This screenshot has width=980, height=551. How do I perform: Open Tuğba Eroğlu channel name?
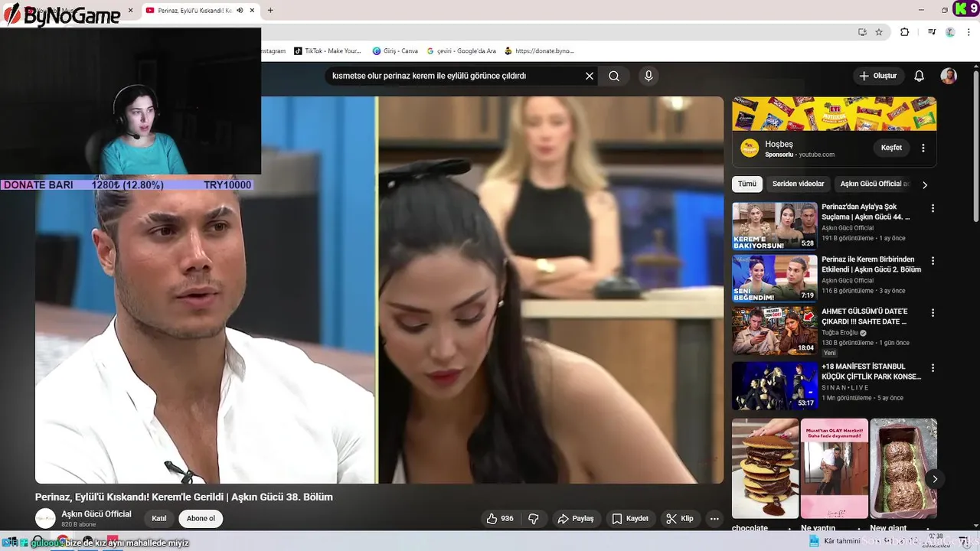pos(841,333)
